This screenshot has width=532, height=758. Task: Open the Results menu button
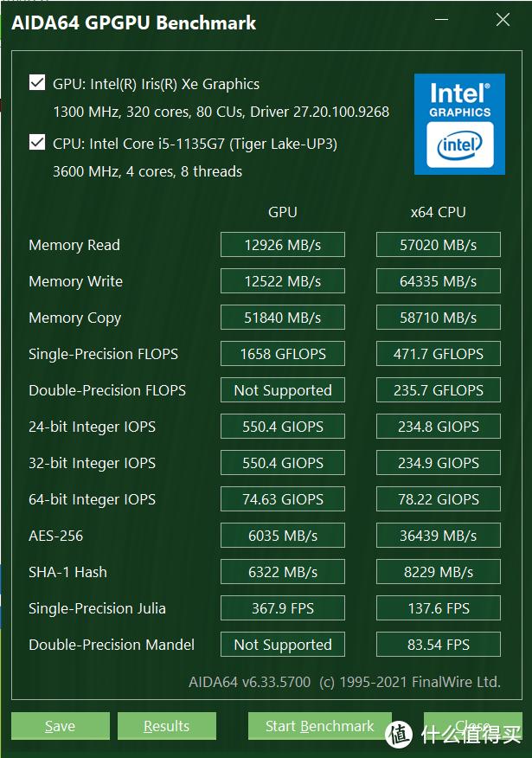point(166,726)
